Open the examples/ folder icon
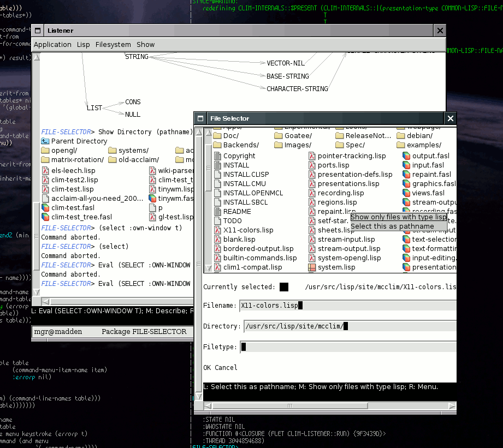The width and height of the screenshot is (503, 448). coord(401,145)
